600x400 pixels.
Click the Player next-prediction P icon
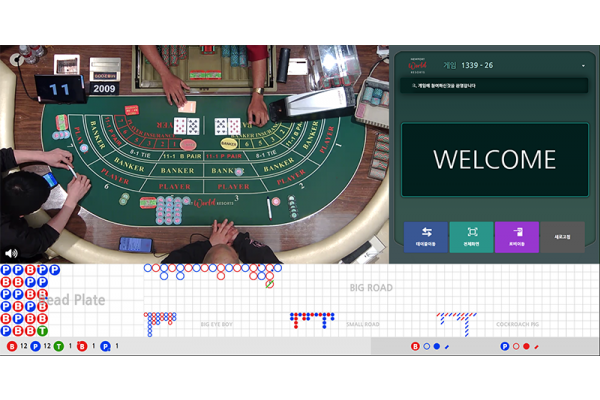coord(505,346)
